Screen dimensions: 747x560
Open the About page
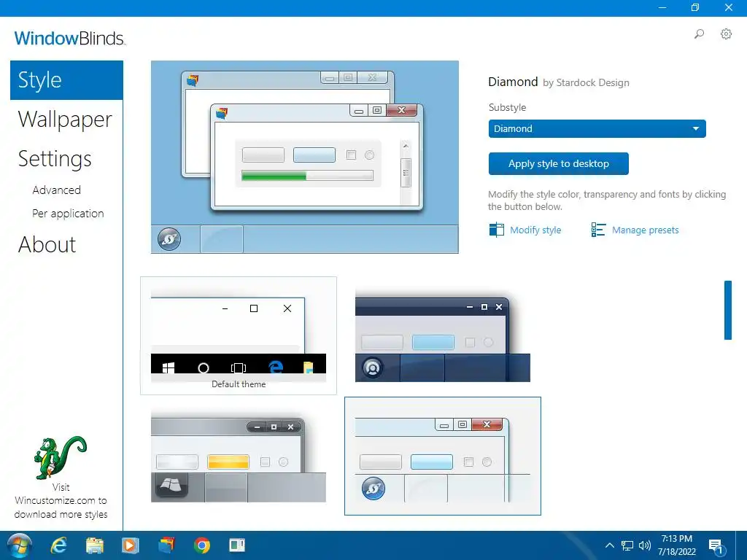tap(47, 245)
